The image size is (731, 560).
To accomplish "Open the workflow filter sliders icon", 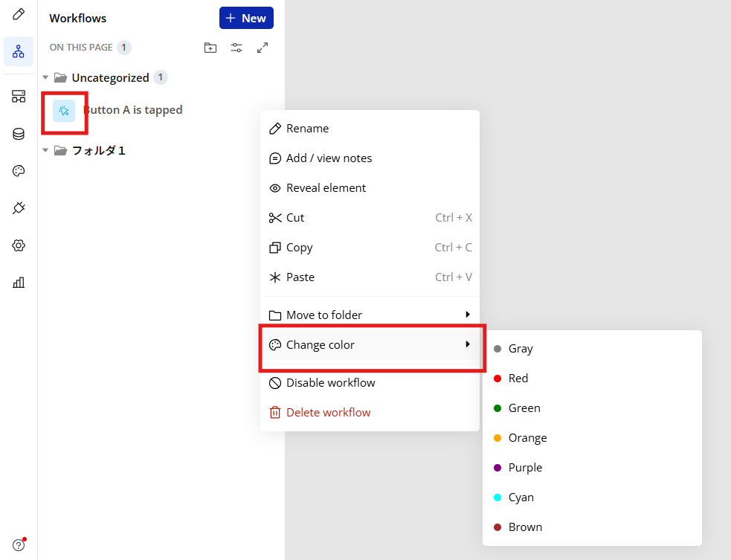I will click(x=236, y=48).
